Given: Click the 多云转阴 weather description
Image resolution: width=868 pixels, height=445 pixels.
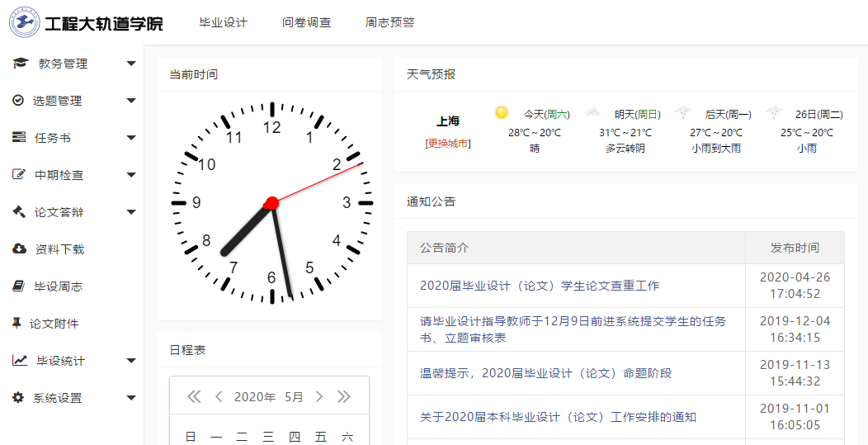Looking at the screenshot, I should (625, 149).
